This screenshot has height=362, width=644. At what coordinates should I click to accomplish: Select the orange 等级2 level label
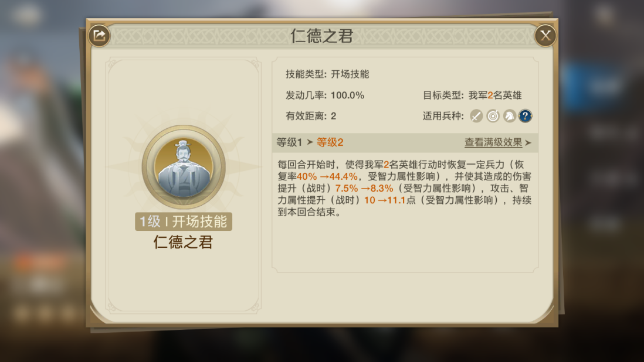tap(330, 142)
